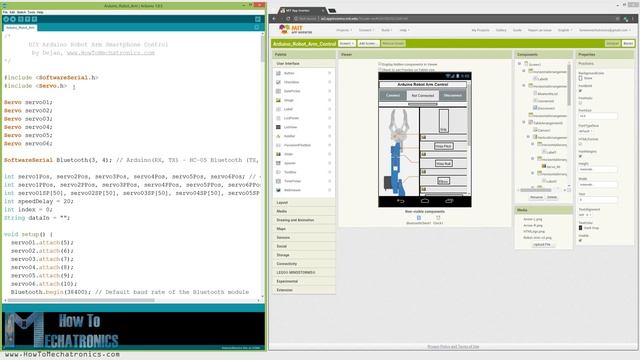
Task: Select the Button component icon in Palette
Action: 278,73
